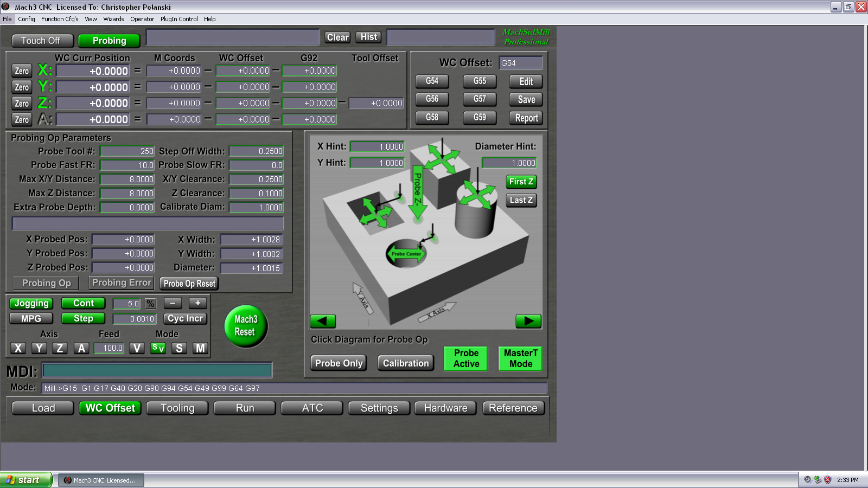The width and height of the screenshot is (868, 488).
Task: Select the G59 work offset button
Action: [480, 118]
